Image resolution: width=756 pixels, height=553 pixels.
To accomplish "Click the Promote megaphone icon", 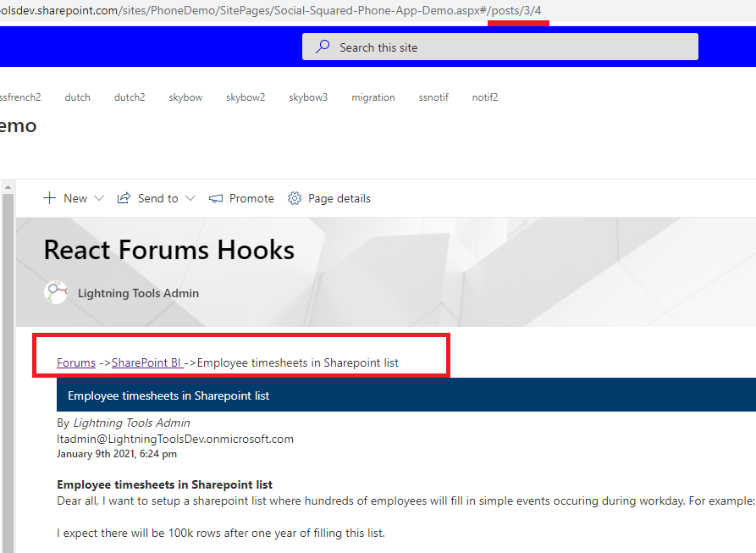I will coord(216,198).
